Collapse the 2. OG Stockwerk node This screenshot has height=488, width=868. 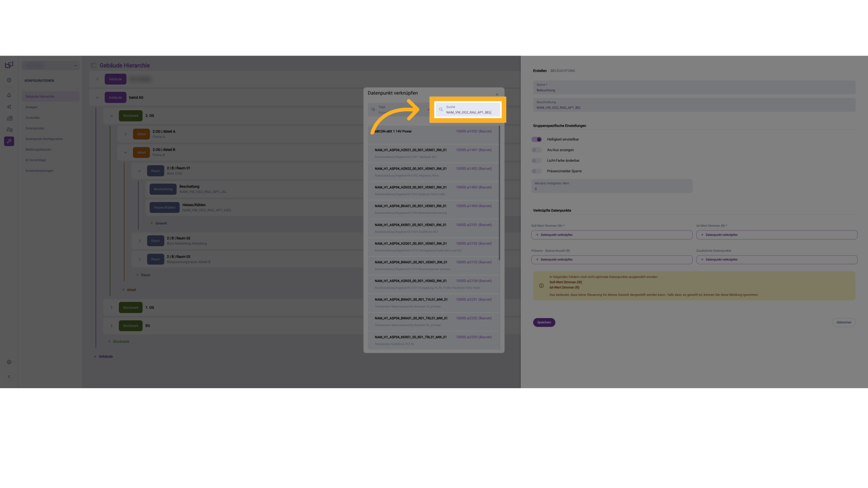(x=111, y=116)
